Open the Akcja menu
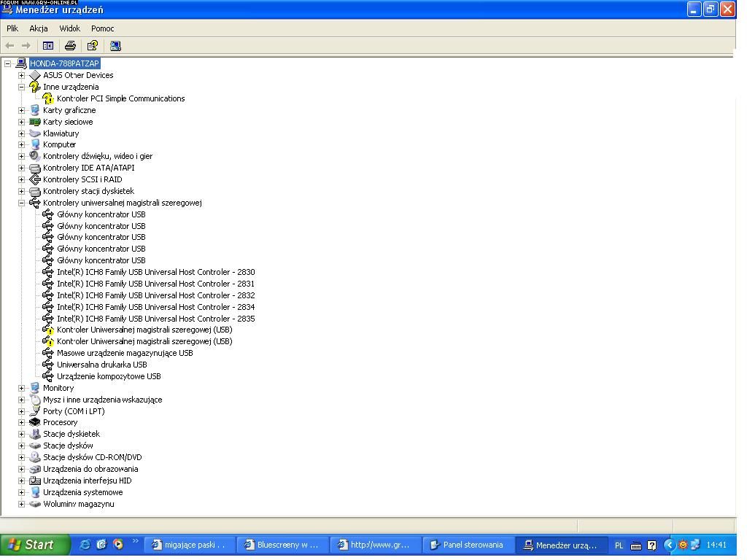Viewport: 747px width, 560px height. 39,28
